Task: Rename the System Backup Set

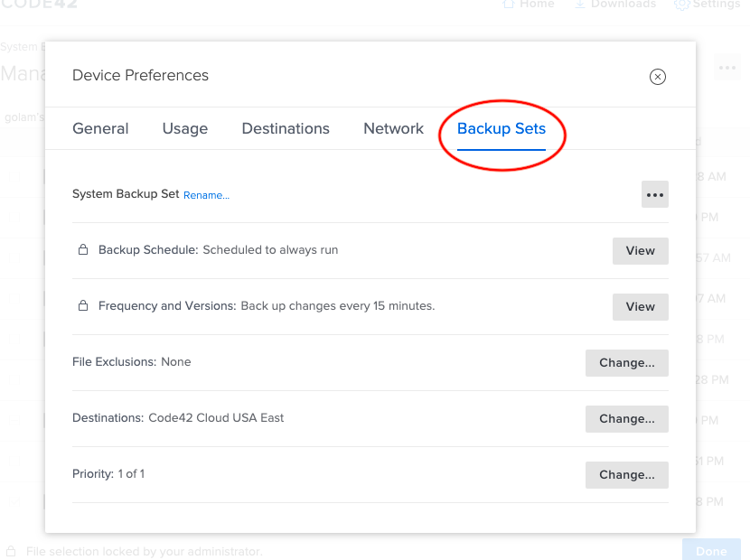Action: pyautogui.click(x=206, y=195)
